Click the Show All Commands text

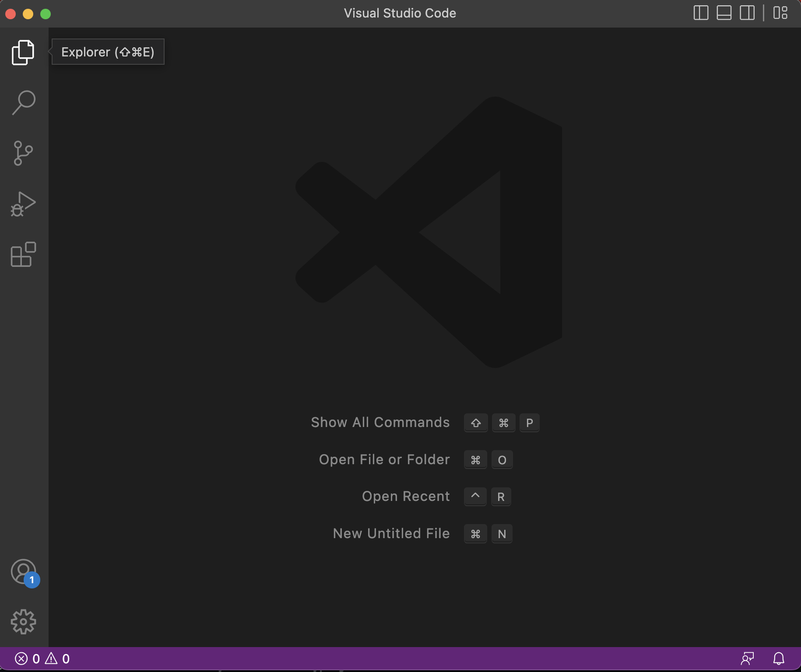coord(380,423)
